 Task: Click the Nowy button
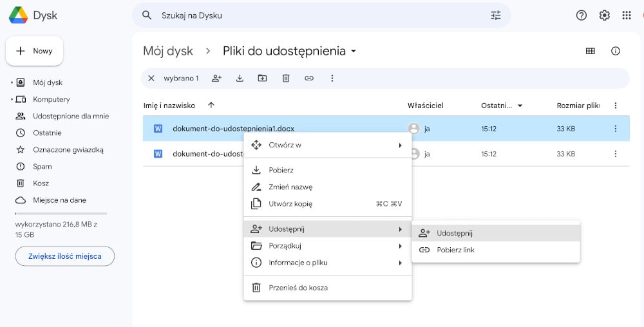click(35, 51)
